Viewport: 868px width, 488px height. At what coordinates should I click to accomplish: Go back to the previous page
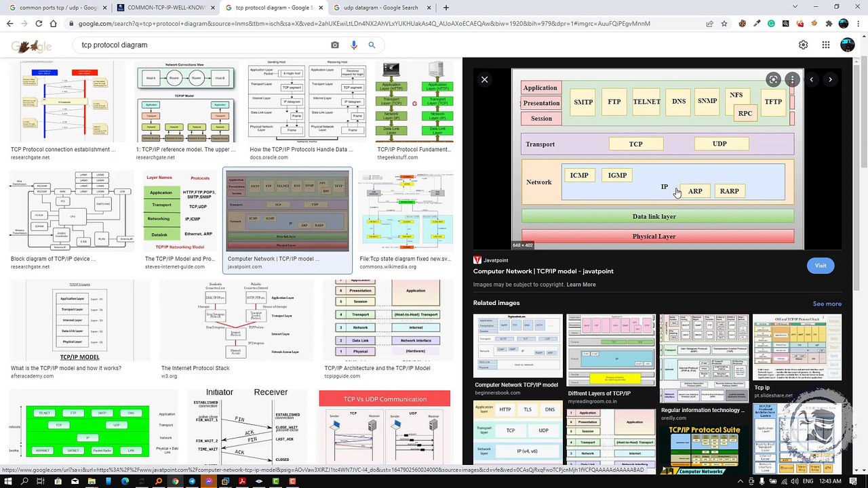coord(9,23)
